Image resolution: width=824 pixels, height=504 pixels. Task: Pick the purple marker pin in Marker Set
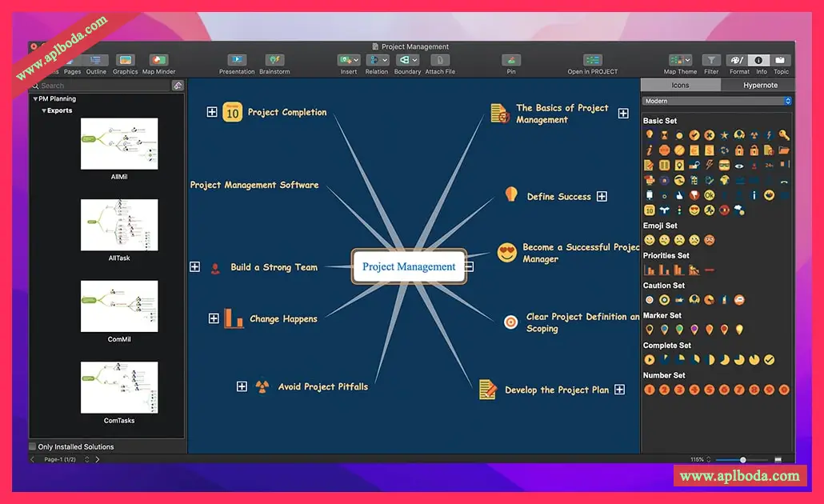click(x=694, y=330)
